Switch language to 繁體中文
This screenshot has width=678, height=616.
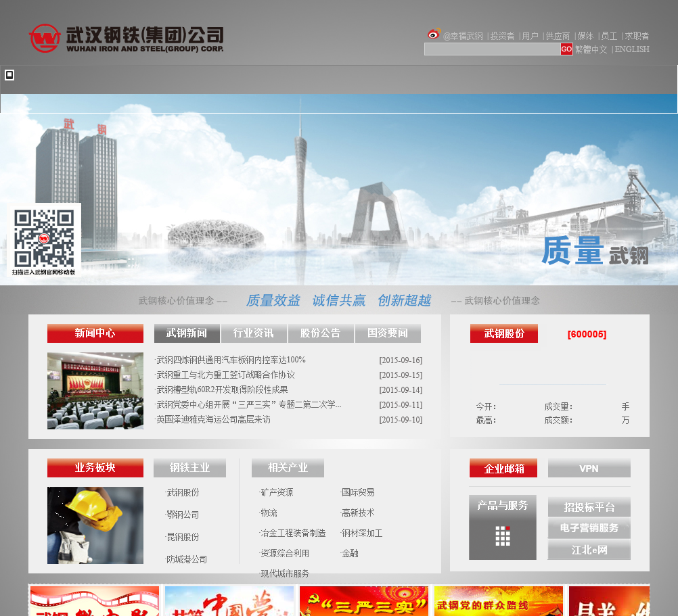tap(591, 49)
